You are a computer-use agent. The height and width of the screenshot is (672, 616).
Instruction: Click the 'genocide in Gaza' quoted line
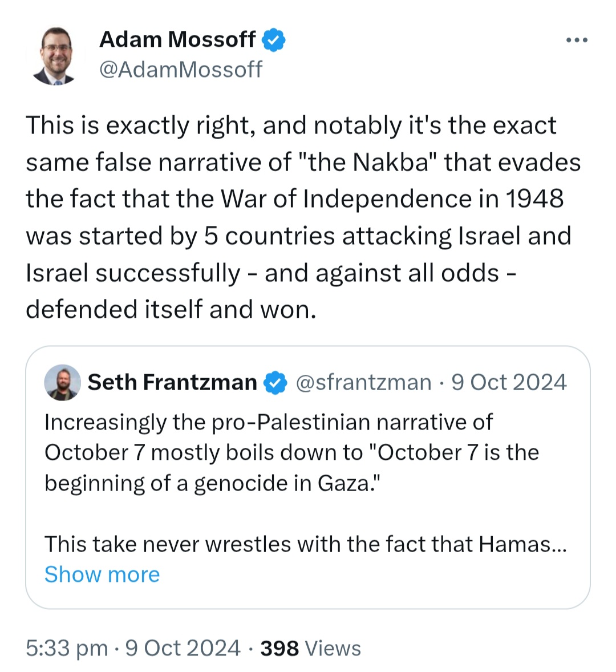pyautogui.click(x=213, y=483)
